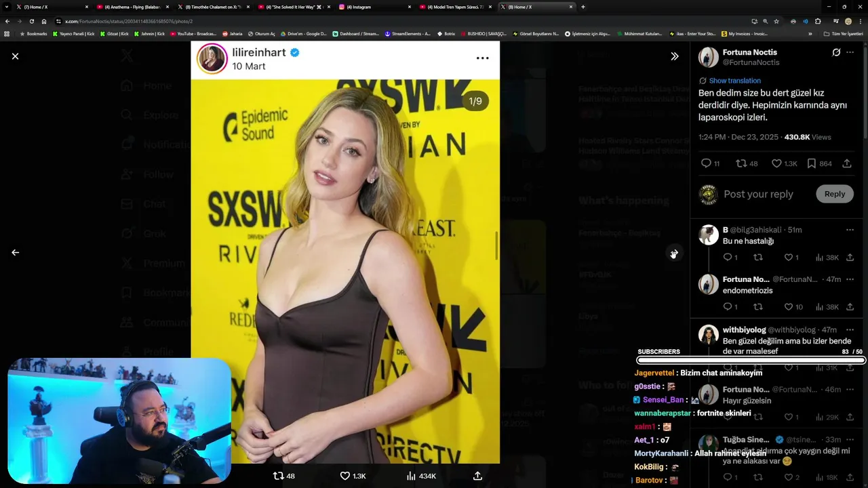This screenshot has width=868, height=488.
Task: Open withbiyolog profile avatar
Action: tap(709, 335)
